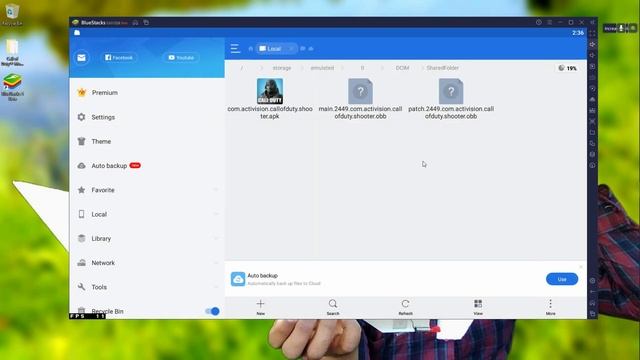Screen dimensions: 640x360
Task: Select the main.2449 obb file
Action: click(360, 99)
